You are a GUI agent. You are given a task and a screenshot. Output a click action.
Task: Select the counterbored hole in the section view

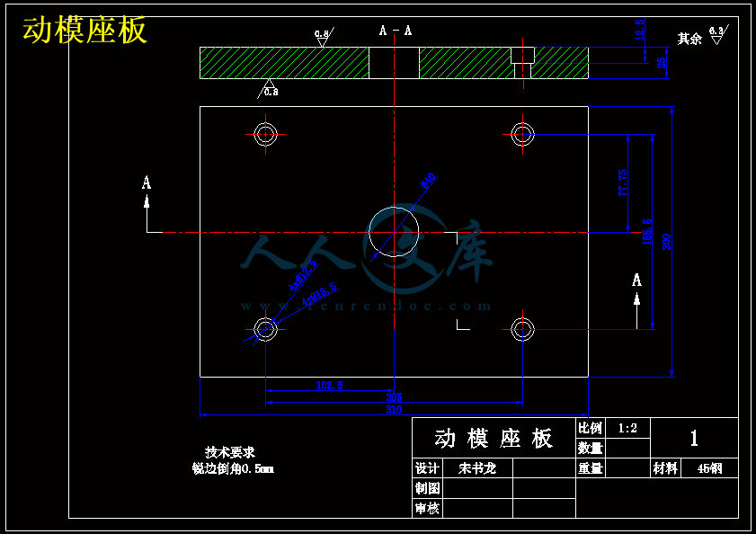click(x=522, y=63)
